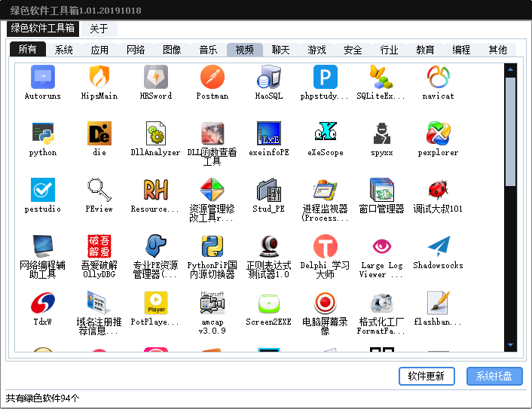Launch the Postman application icon

pyautogui.click(x=212, y=77)
